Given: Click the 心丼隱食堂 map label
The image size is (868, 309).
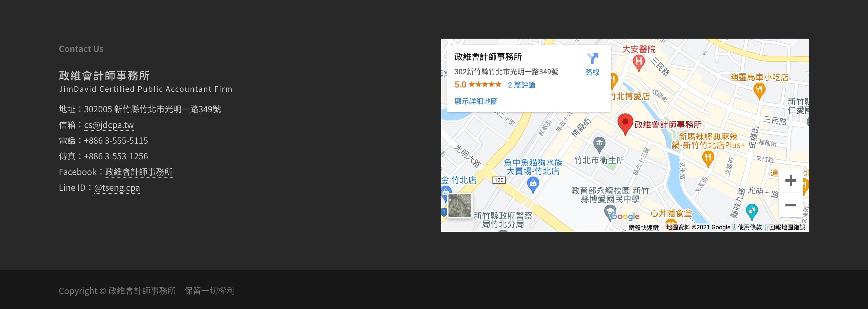Looking at the screenshot, I should click(x=671, y=214).
